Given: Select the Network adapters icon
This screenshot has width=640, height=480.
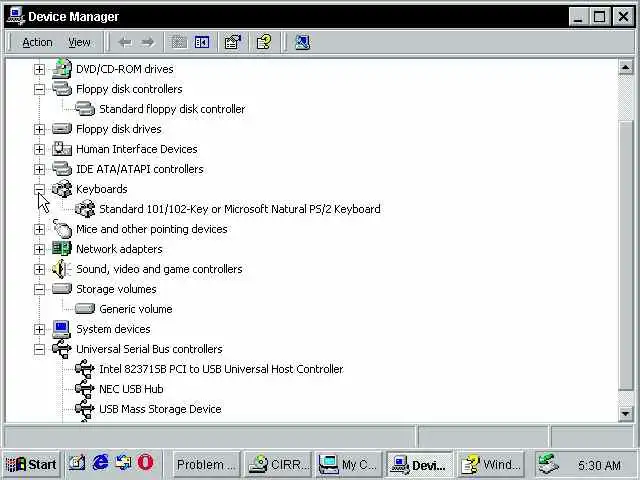Looking at the screenshot, I should pyautogui.click(x=62, y=249).
